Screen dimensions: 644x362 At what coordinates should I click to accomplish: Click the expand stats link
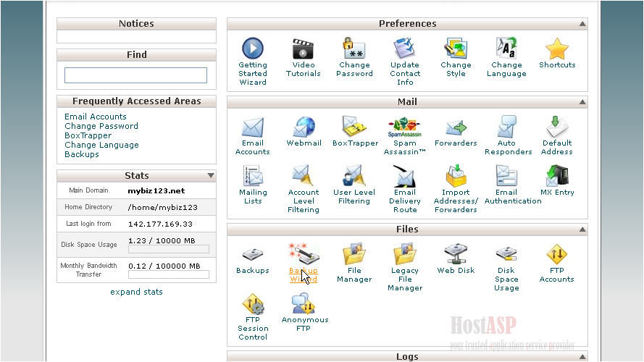pyautogui.click(x=136, y=292)
